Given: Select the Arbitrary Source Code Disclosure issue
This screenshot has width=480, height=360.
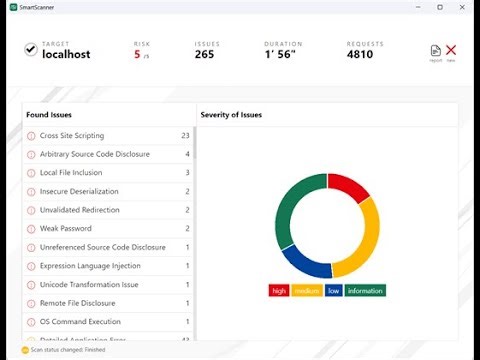Looking at the screenshot, I should coord(108,154).
